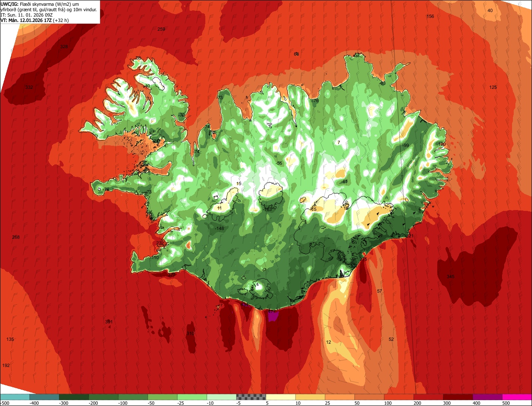The height and width of the screenshot is (406, 532).
Task: Click the bright light green swatch at -25
Action: (192, 397)
